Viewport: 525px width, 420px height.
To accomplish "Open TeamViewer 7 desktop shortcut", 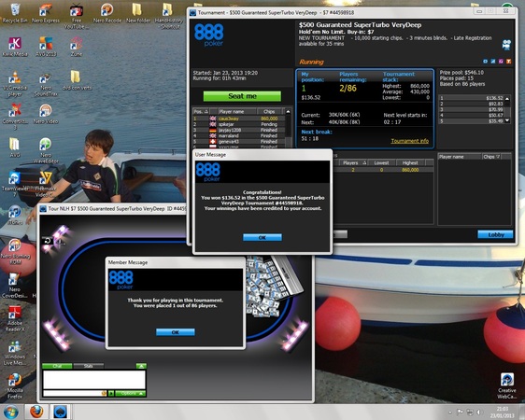I will (15, 184).
